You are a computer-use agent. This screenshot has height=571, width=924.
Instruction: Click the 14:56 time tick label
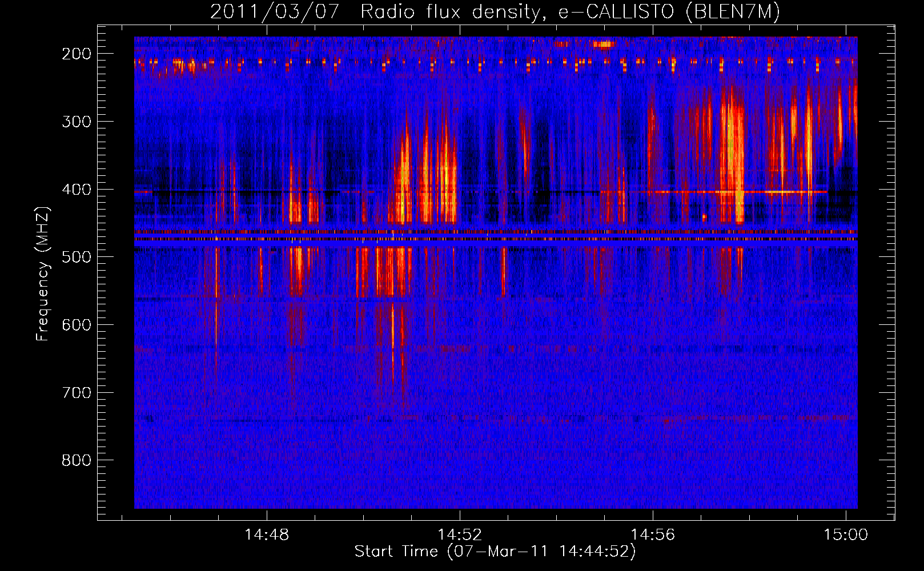point(653,535)
